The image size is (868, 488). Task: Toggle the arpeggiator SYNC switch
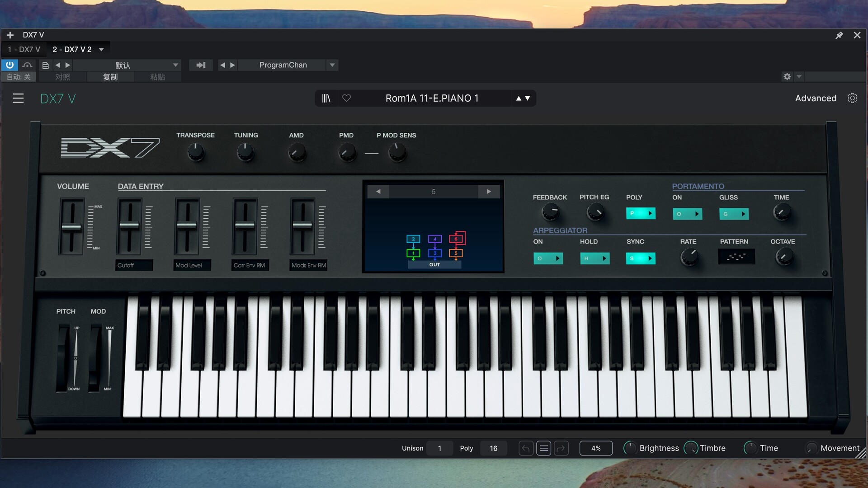coord(641,258)
